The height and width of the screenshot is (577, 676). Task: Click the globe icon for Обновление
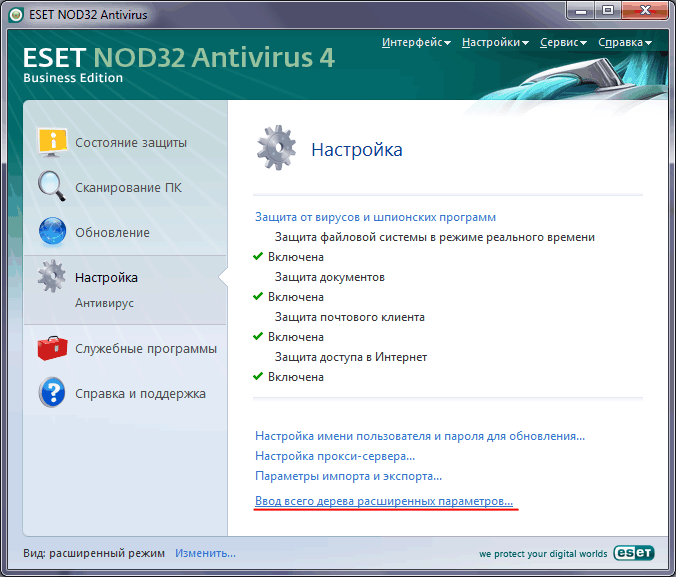53,232
